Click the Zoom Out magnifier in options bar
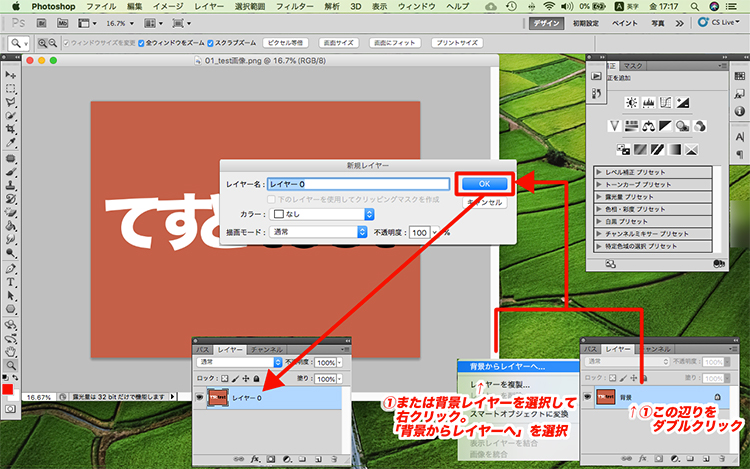This screenshot has width=750, height=469. coord(53,43)
